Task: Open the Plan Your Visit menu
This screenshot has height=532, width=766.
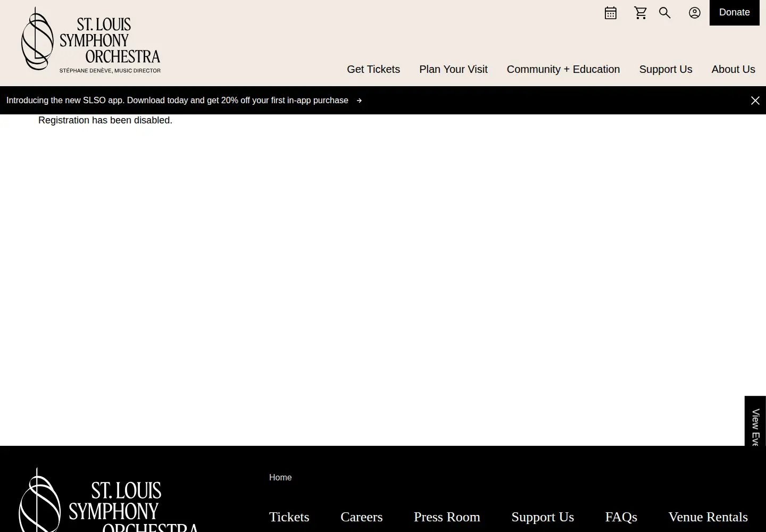Action: (x=453, y=69)
